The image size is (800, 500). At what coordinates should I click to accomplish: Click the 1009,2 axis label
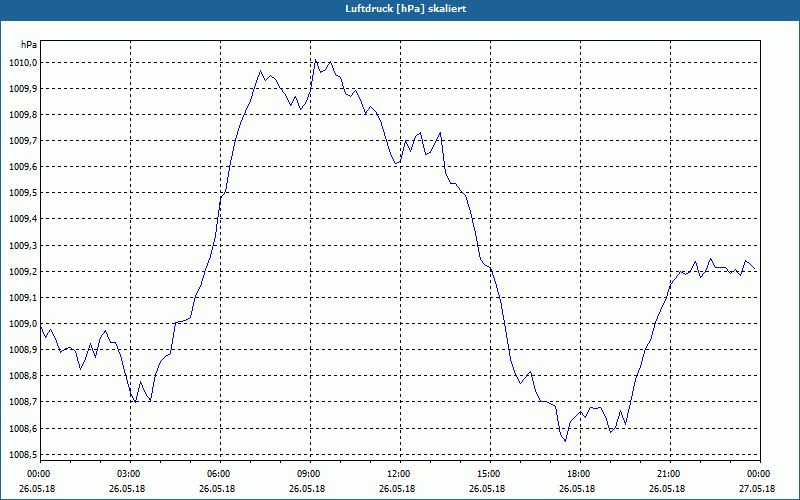[x=23, y=271]
